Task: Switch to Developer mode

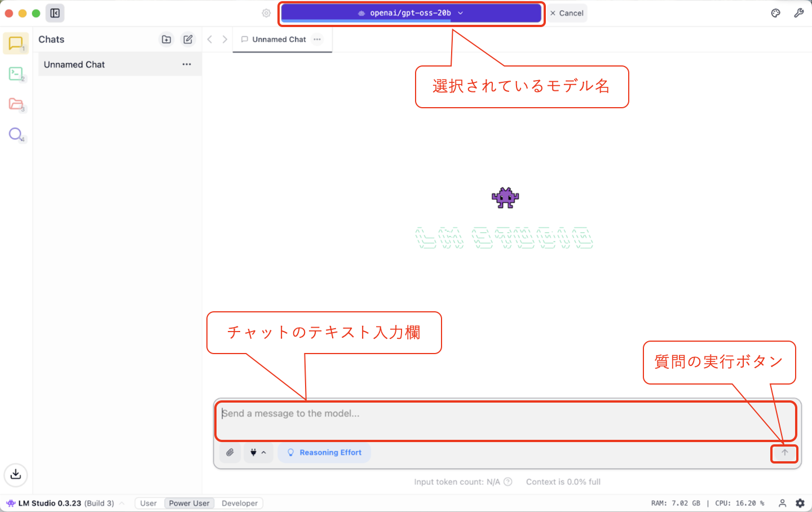Action: pyautogui.click(x=240, y=503)
